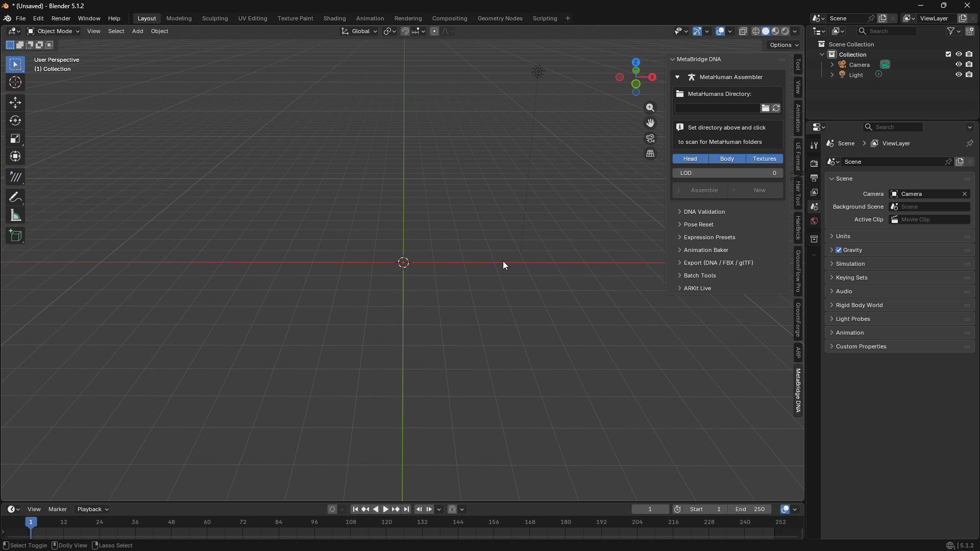This screenshot has width=980, height=551.
Task: Select the Measure ruler tool
Action: tap(15, 216)
